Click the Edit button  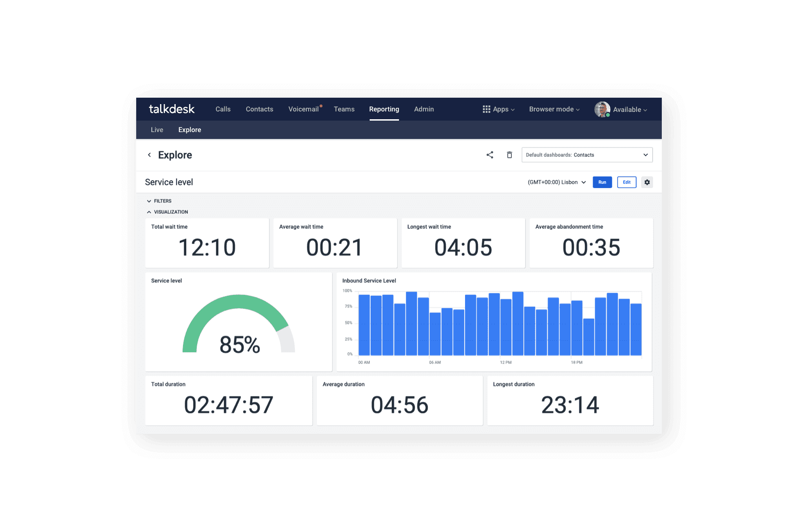click(626, 182)
